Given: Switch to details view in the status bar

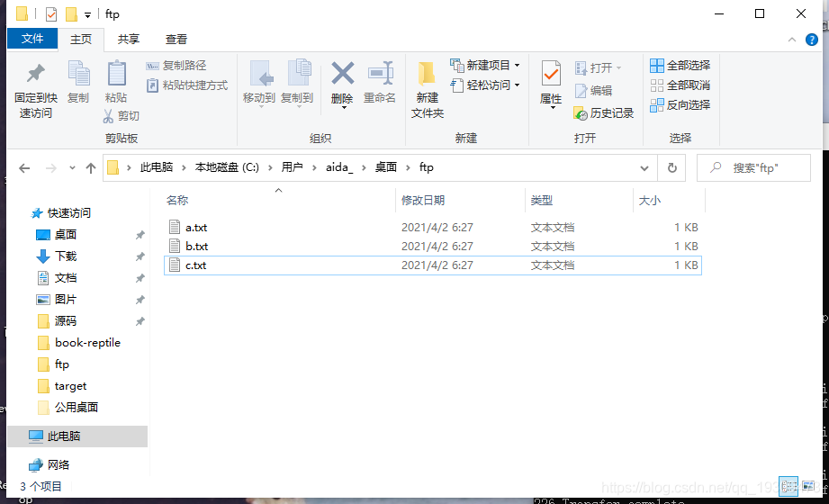Looking at the screenshot, I should (788, 486).
